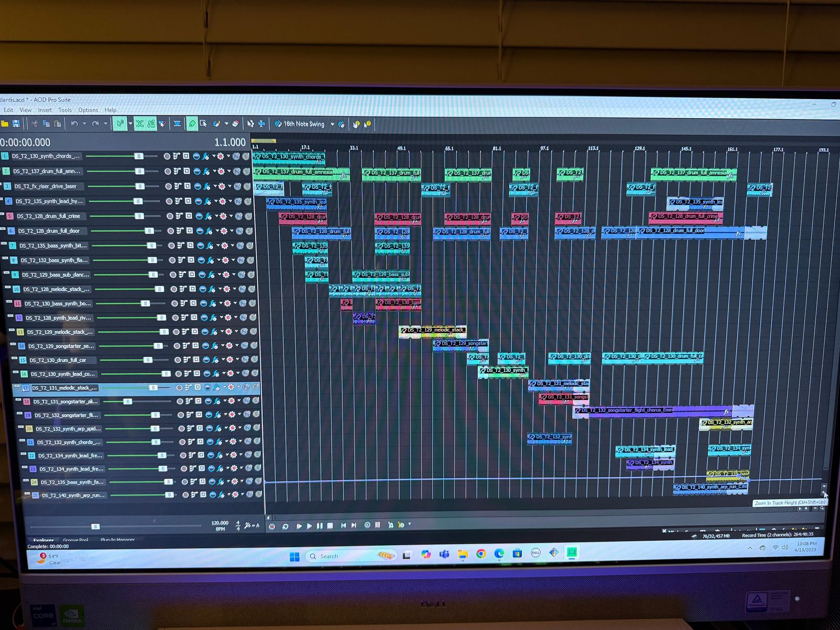Select the Draw (pencil) tool
840x630 pixels.
[192, 124]
